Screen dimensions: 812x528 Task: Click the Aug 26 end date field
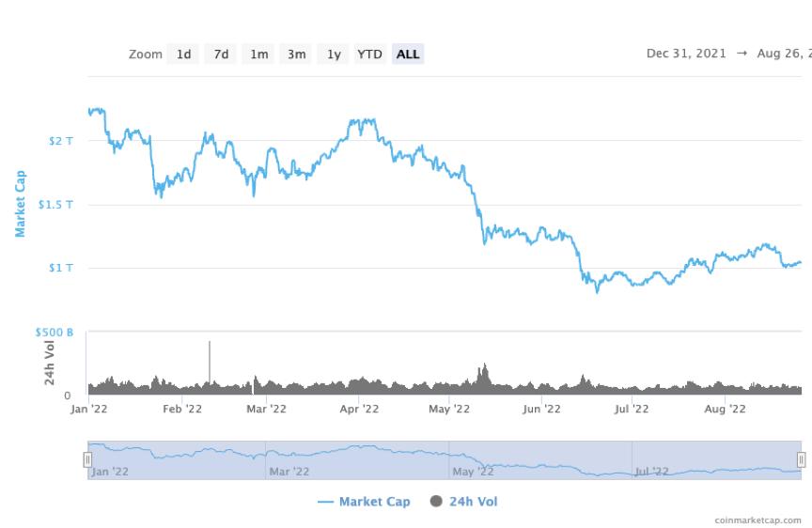point(784,54)
